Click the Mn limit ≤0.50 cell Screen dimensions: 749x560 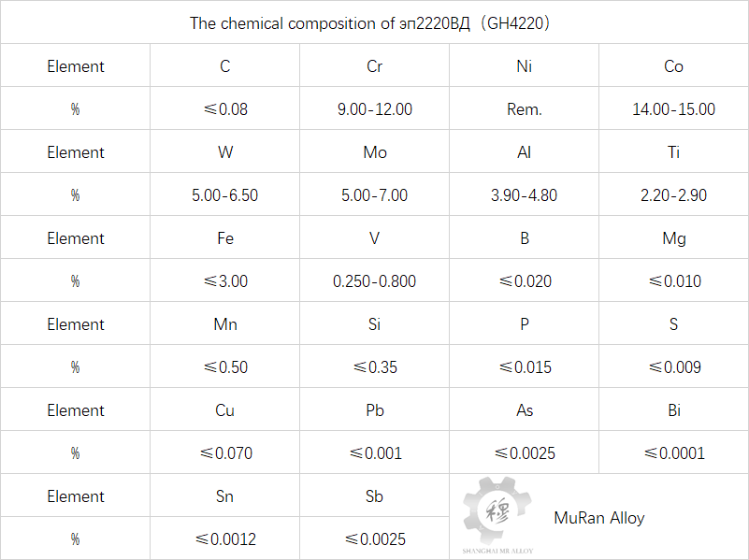224,367
